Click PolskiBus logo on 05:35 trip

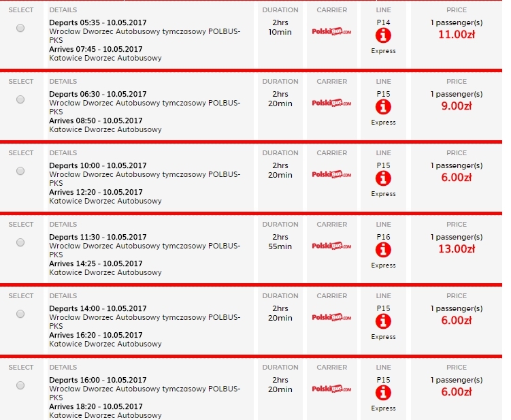[331, 31]
